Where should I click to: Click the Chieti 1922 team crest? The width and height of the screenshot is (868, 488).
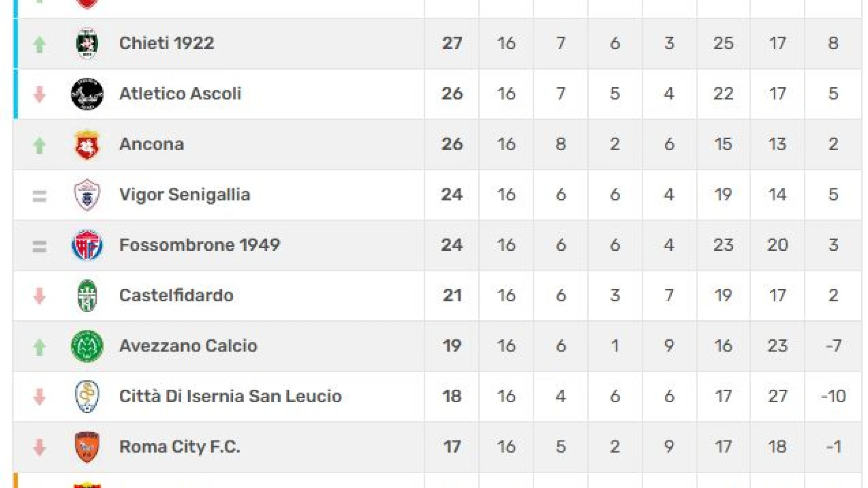click(x=87, y=43)
